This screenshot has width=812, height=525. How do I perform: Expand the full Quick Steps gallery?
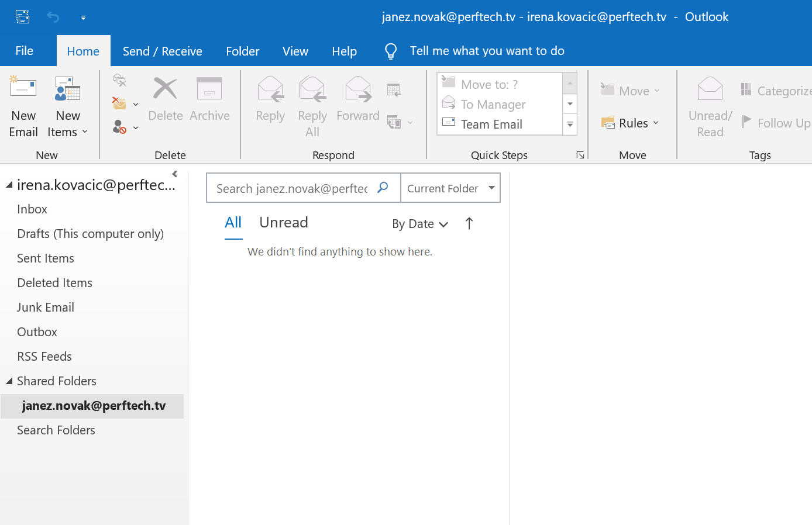click(570, 125)
